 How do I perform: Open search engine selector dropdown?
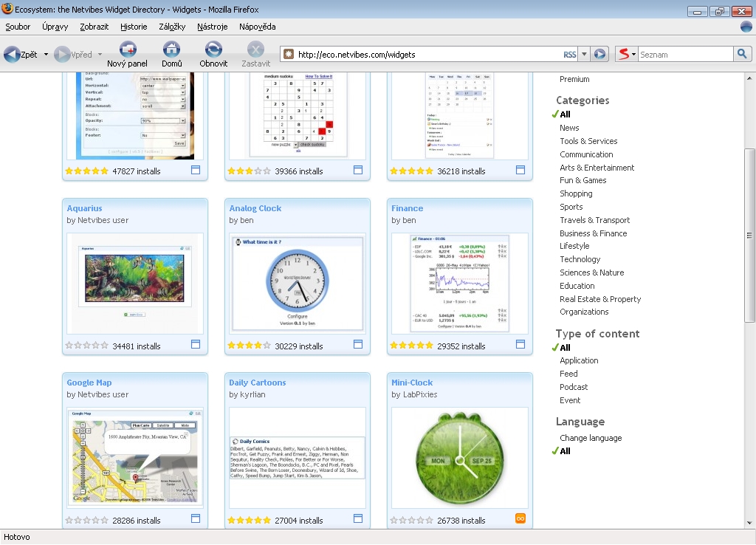627,54
